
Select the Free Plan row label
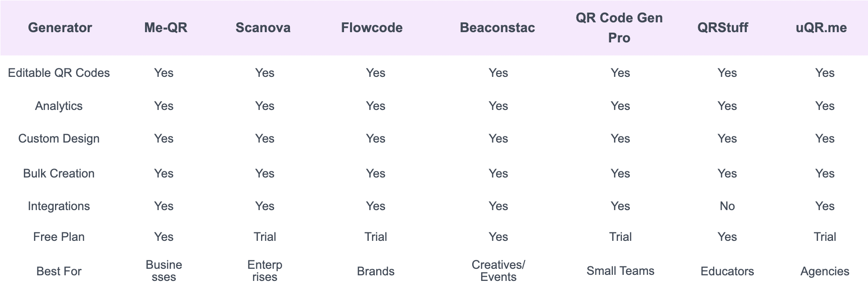point(59,237)
